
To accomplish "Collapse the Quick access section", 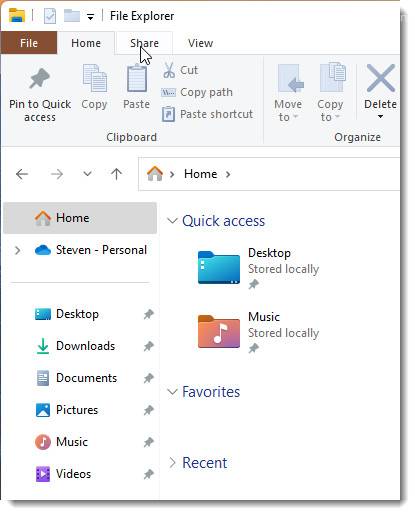I will point(172,221).
